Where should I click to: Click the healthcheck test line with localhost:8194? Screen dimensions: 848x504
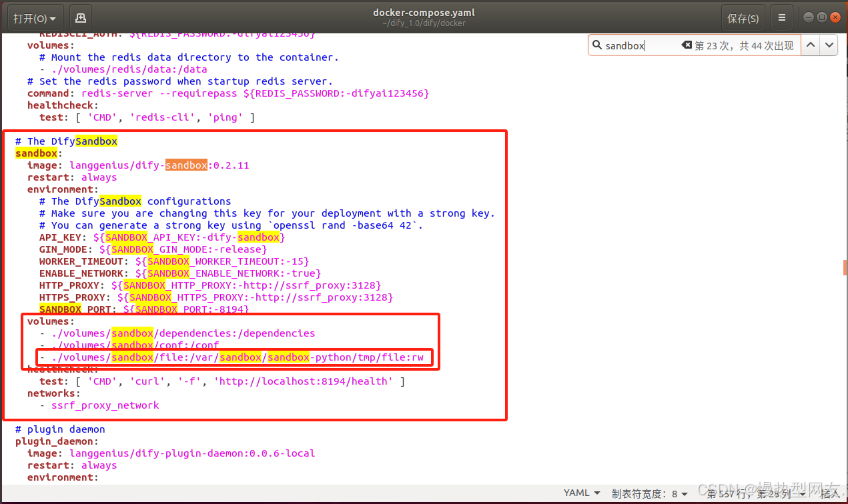coord(222,381)
